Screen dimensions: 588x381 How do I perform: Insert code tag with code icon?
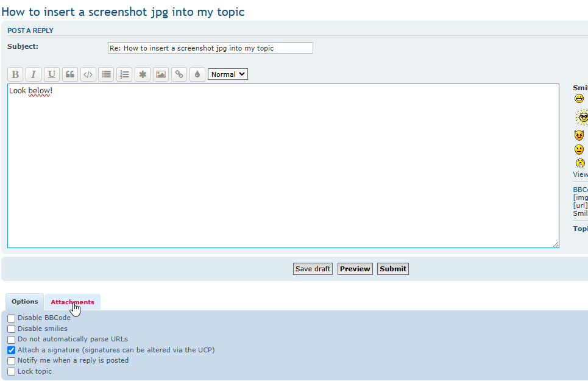pos(88,74)
